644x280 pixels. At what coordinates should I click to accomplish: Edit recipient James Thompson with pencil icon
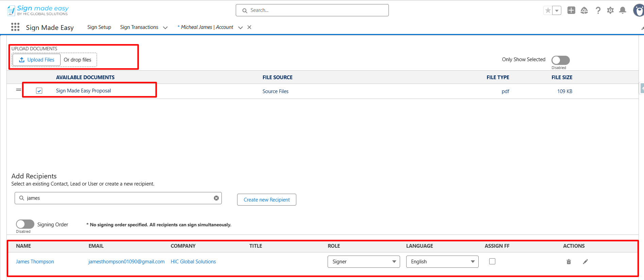click(x=585, y=262)
